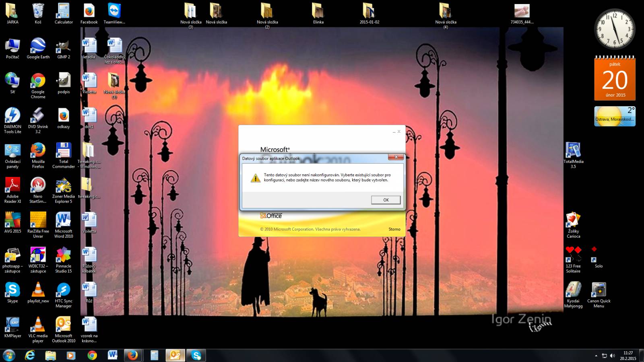
Task: Open the doc1 Word document
Action: pos(89,118)
